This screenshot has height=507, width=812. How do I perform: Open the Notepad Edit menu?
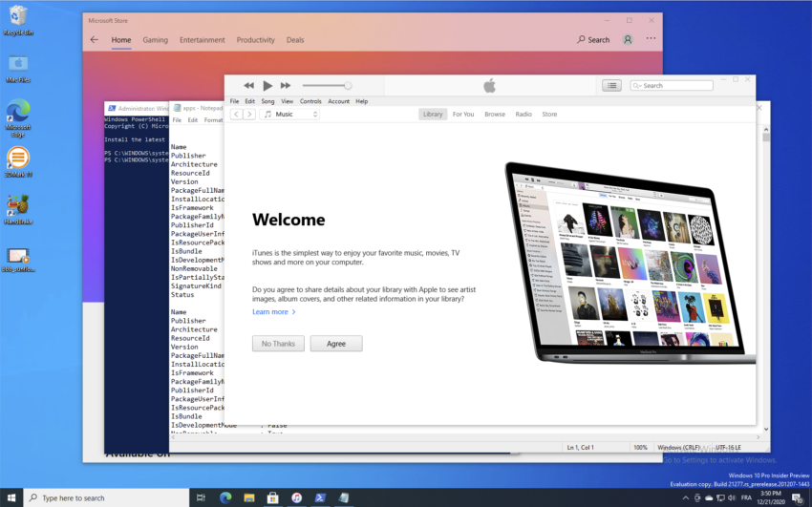point(193,120)
